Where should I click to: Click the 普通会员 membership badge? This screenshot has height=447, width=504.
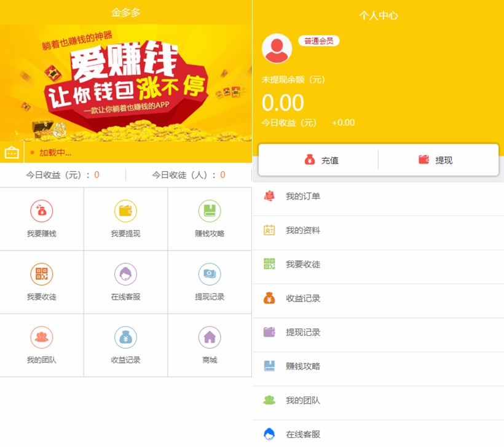tap(319, 41)
